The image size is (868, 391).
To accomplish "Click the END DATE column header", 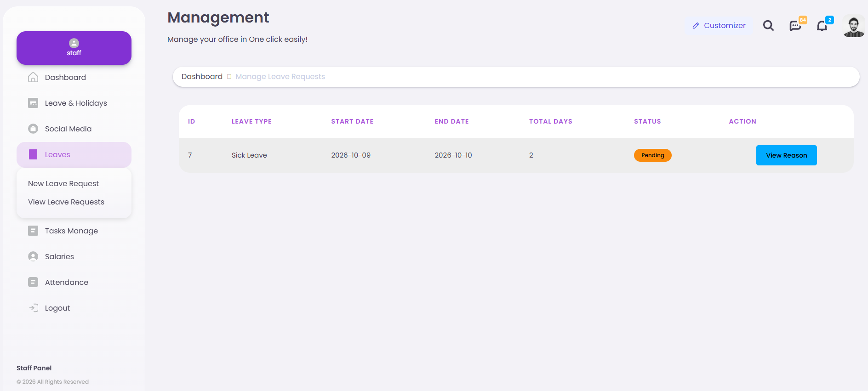I will click(x=451, y=121).
